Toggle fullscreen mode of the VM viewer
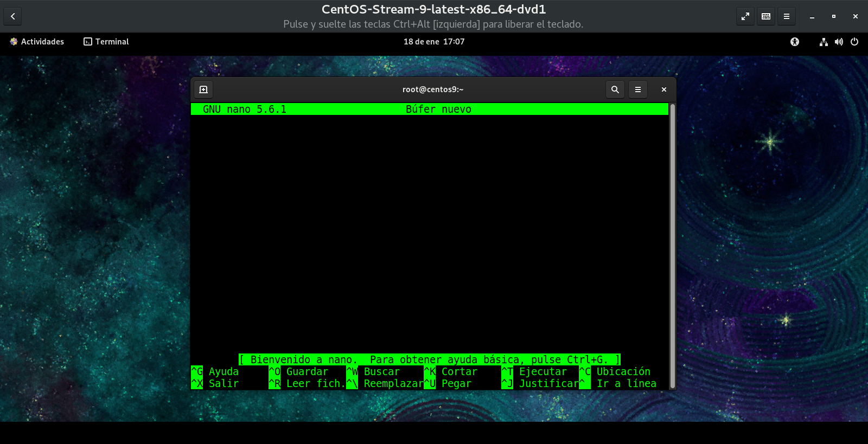868x444 pixels. pyautogui.click(x=745, y=16)
